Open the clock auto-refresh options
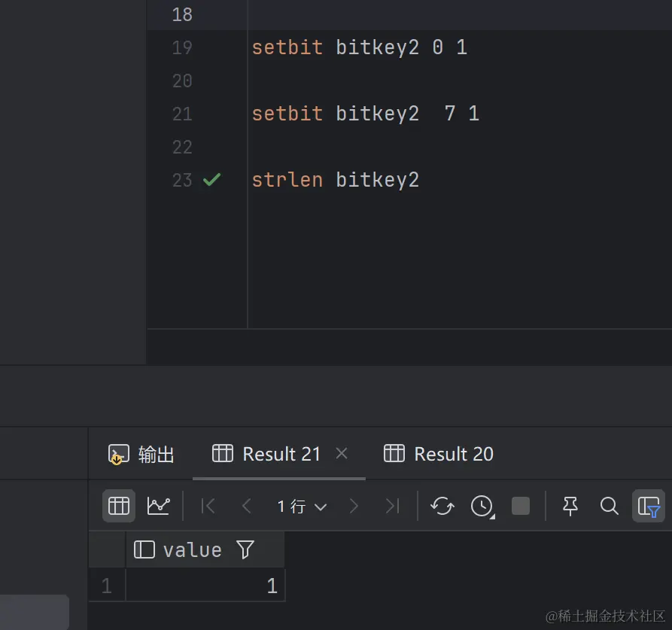Screen dimensions: 672x630 [x=482, y=506]
